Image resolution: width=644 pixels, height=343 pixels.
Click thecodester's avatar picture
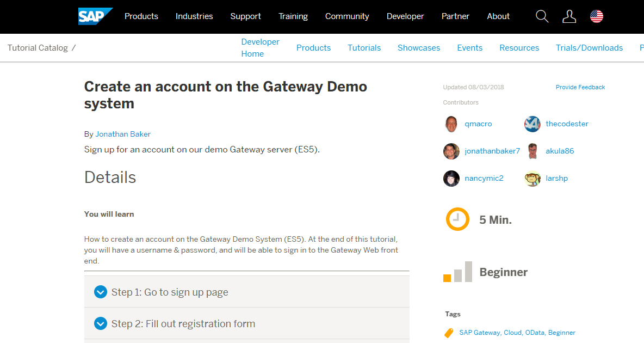[x=532, y=124]
